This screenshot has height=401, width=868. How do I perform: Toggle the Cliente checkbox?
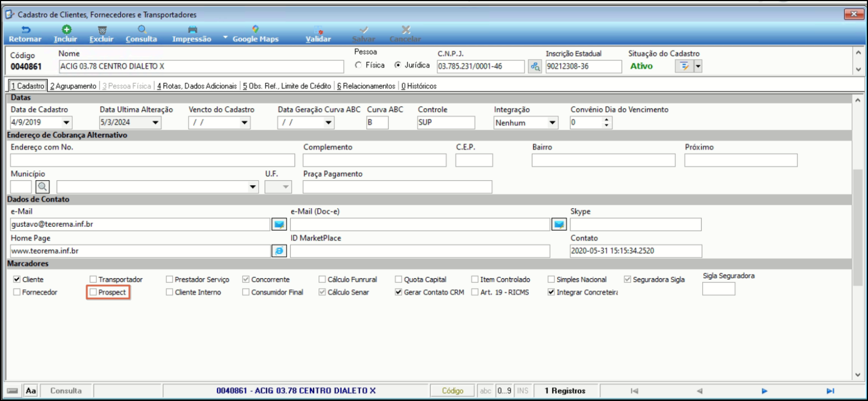click(17, 279)
